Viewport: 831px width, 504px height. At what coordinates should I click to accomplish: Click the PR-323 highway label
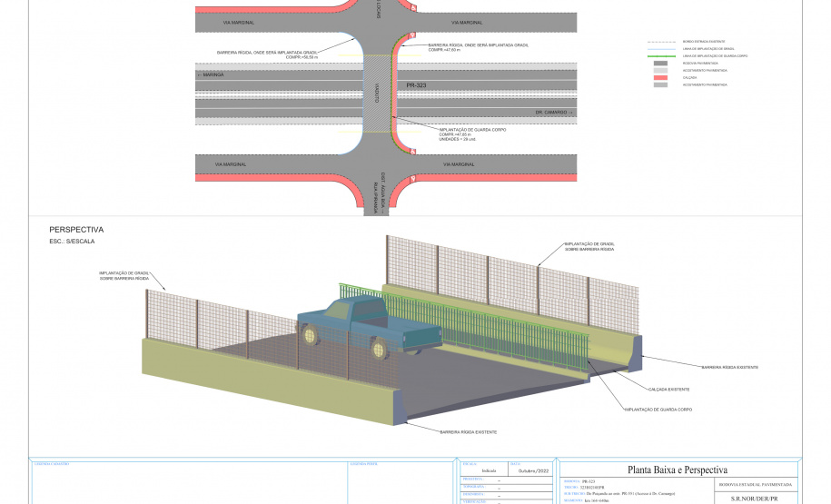[x=417, y=84]
